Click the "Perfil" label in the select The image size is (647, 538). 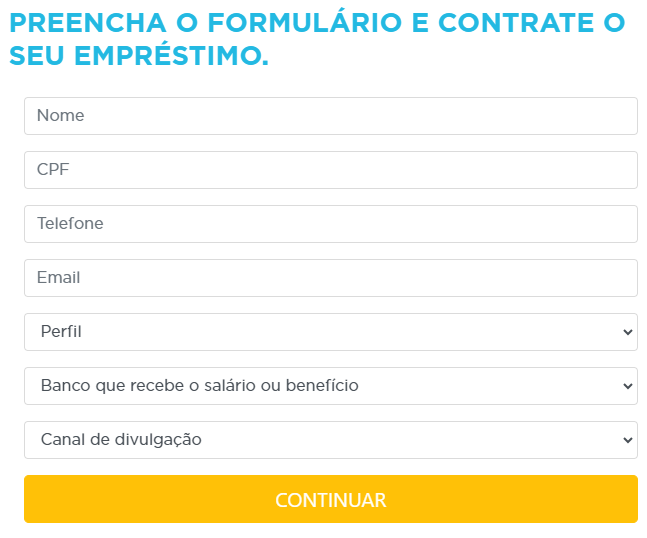click(x=61, y=332)
